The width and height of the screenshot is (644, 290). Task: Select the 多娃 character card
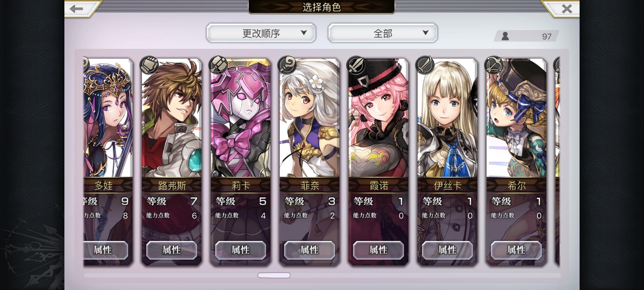[x=108, y=161]
